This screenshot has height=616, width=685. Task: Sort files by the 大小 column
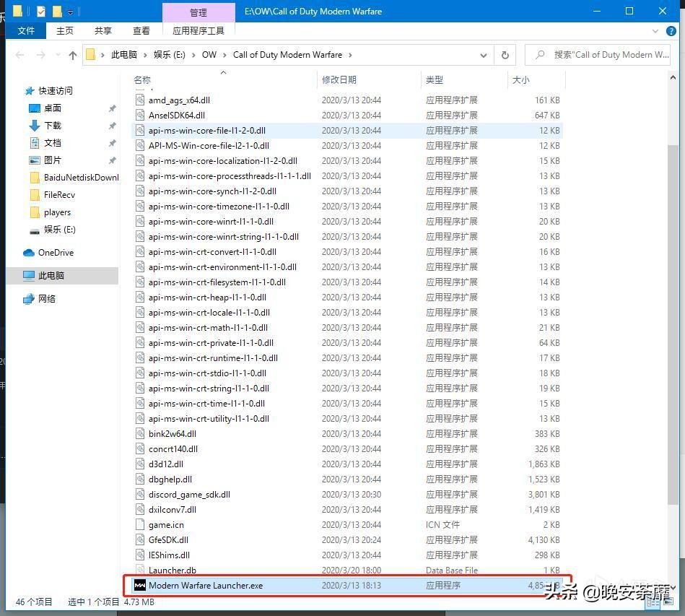(521, 80)
